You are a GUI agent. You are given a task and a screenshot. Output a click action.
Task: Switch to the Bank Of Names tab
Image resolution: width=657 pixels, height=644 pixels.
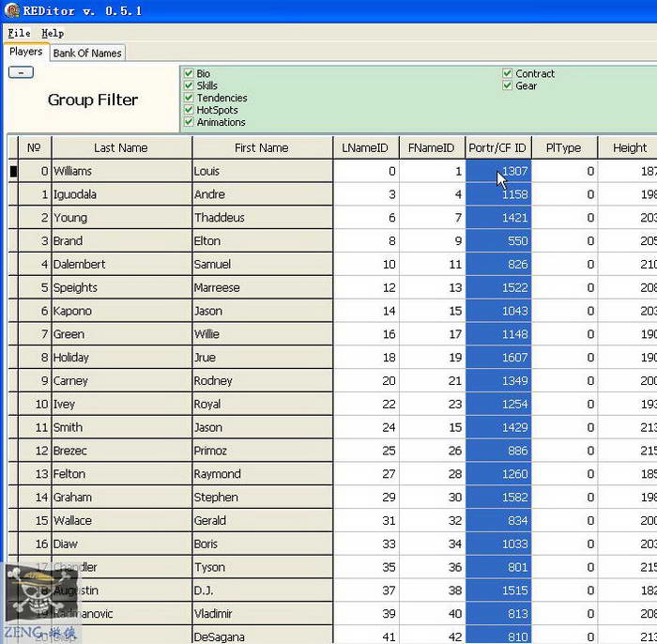coord(86,53)
